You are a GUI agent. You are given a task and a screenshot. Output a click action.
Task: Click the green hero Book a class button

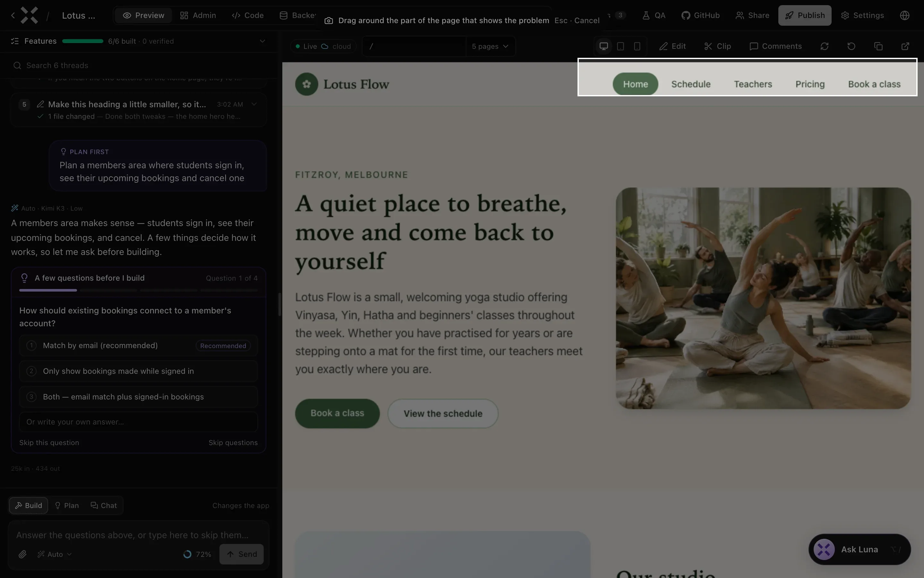click(x=337, y=413)
